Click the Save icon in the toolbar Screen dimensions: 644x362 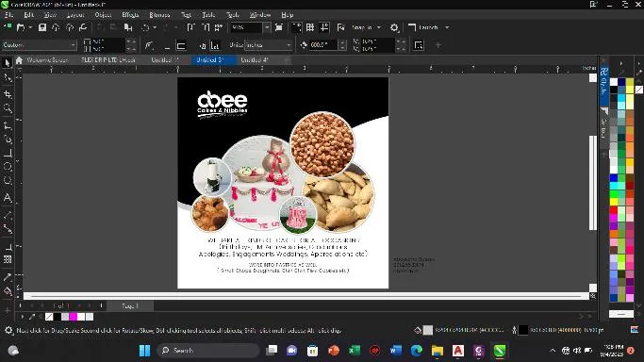41,27
